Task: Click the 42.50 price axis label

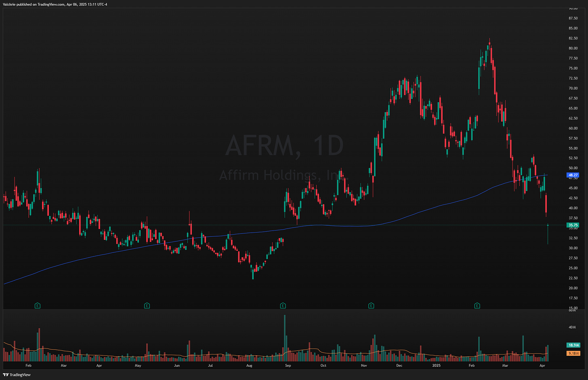Action: [573, 198]
